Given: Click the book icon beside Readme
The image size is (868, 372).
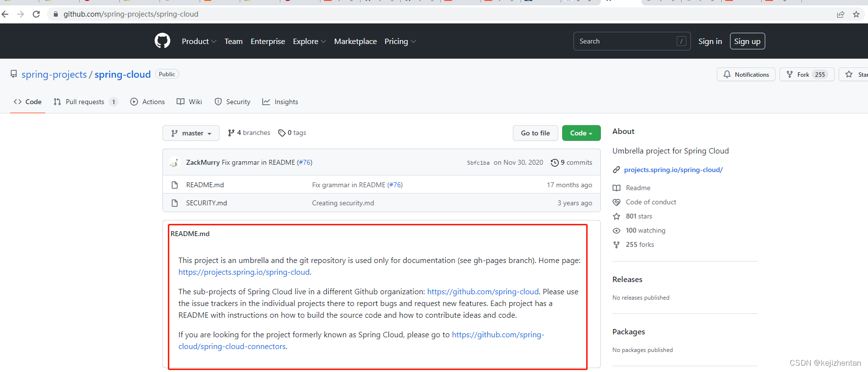Looking at the screenshot, I should [x=617, y=188].
